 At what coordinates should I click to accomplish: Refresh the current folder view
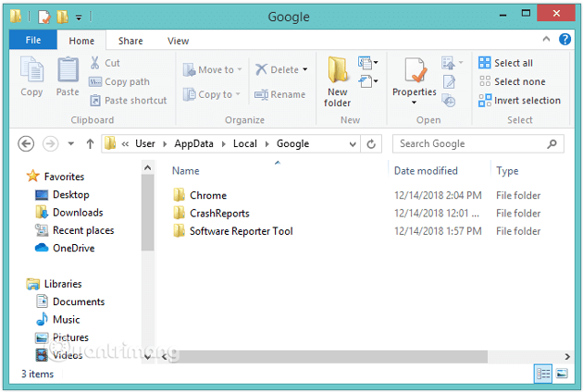[x=372, y=143]
